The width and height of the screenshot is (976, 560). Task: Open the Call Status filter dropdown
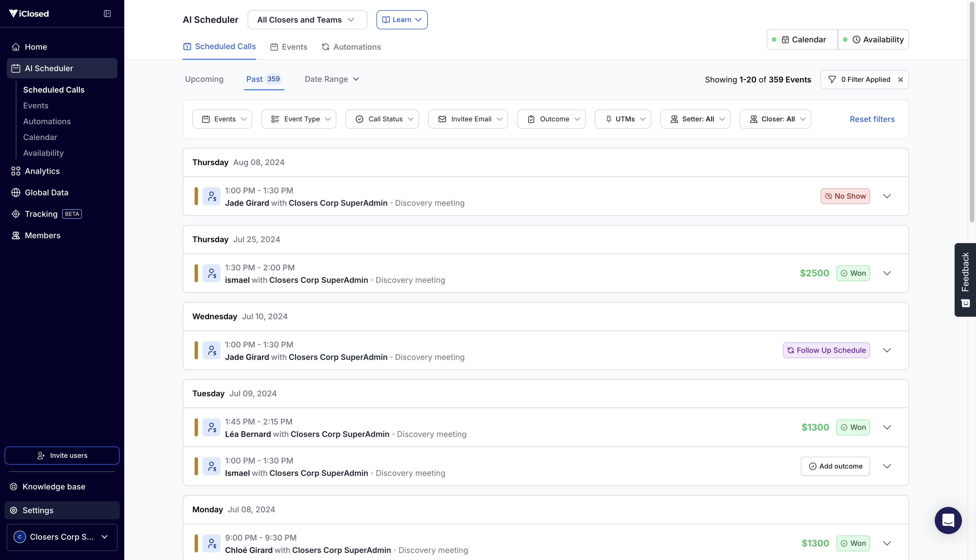coord(382,119)
